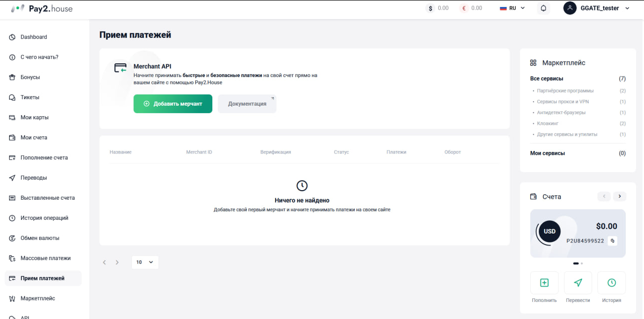Click the 'Перевести' paper plane icon button
This screenshot has height=319, width=644.
click(x=578, y=283)
